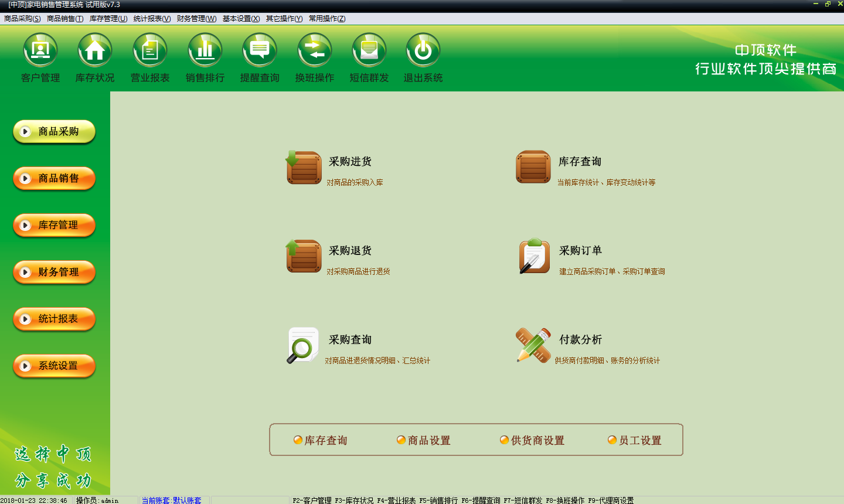Click the 采购查询 title text
Viewport: 844px width, 504px height.
pos(350,340)
